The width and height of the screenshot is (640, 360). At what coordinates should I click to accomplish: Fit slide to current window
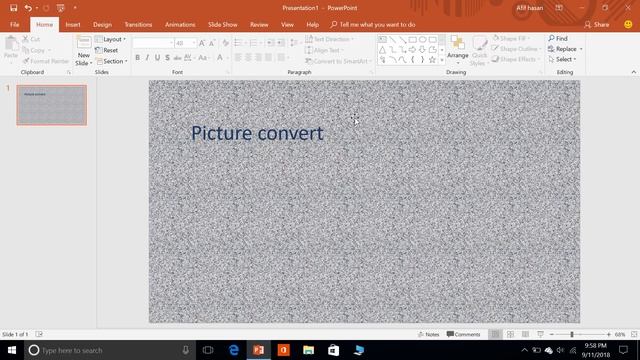tap(634, 334)
